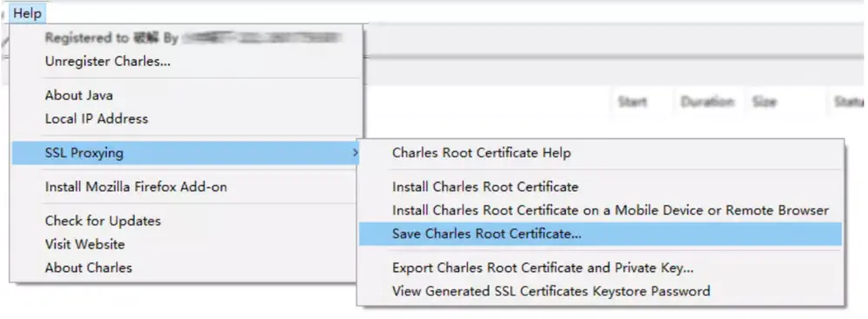Select Install Charles Root Certificate
The image size is (868, 319).
tap(600, 187)
